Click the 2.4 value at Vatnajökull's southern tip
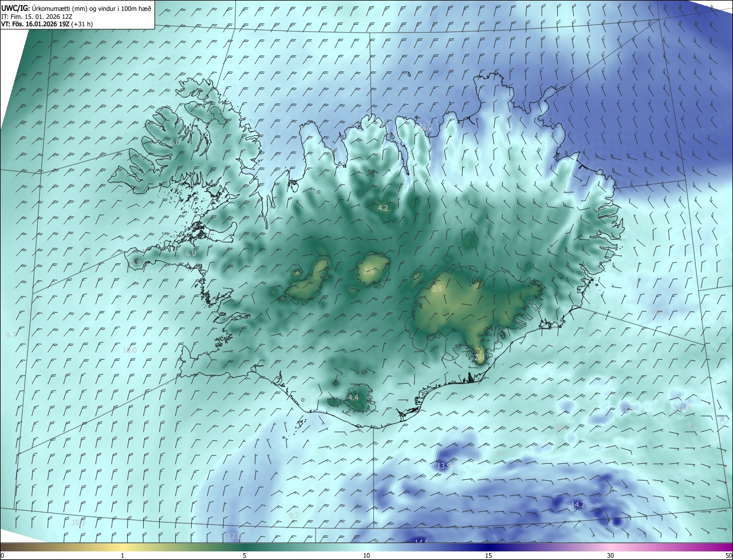The height and width of the screenshot is (560, 733). [480, 357]
